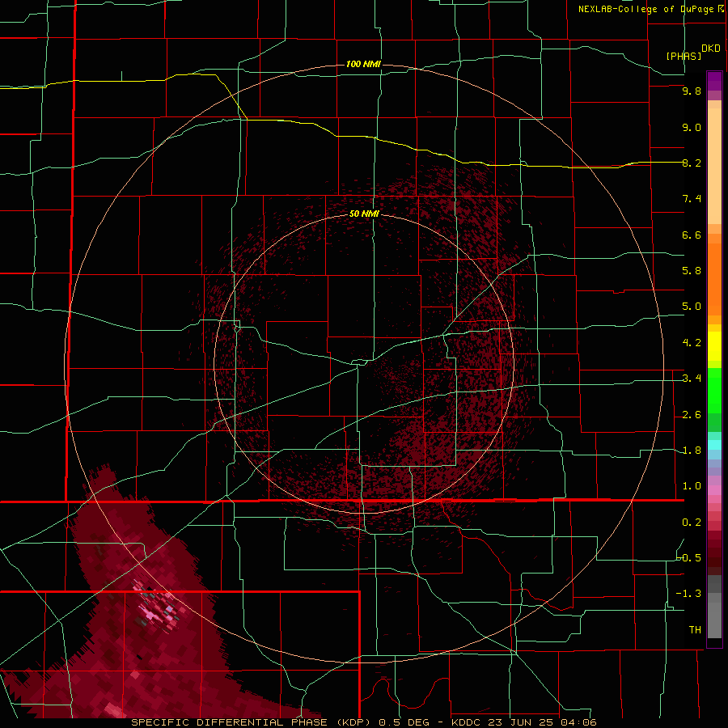728x728 pixels.
Task: Click the -0.5 scale value
Action: coord(689,557)
